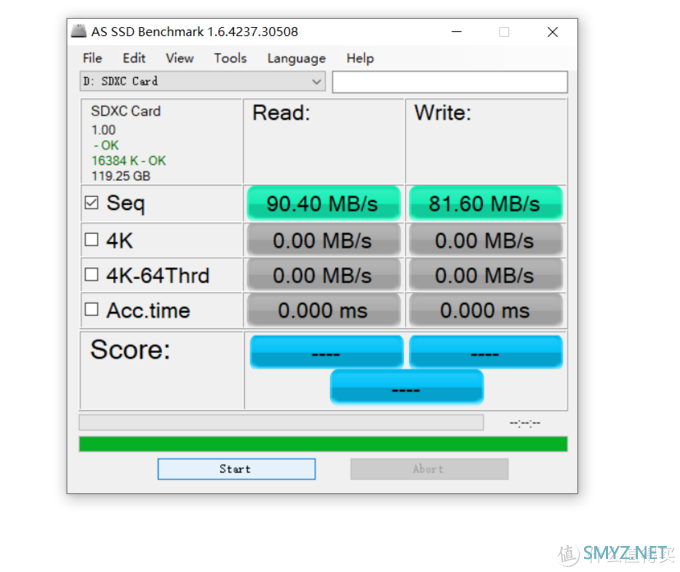Open the File menu
The height and width of the screenshot is (572, 680).
point(92,58)
